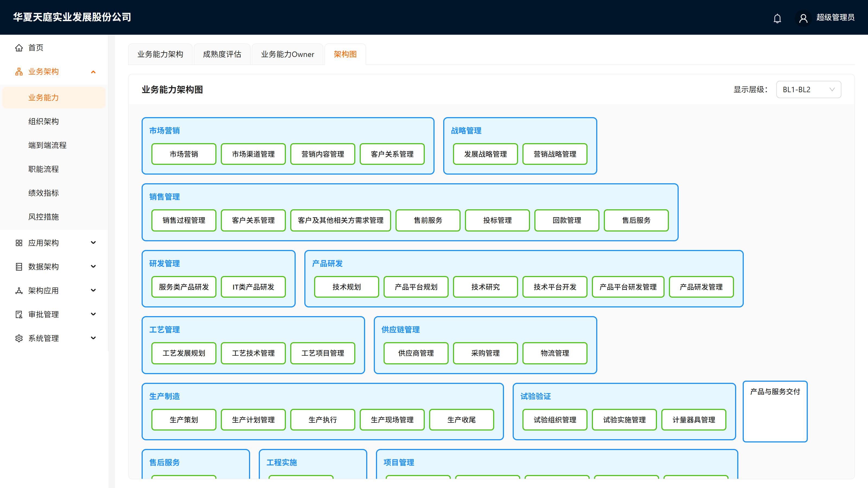Click the 发展战略管理 capability box
This screenshot has height=488, width=868.
tap(485, 154)
